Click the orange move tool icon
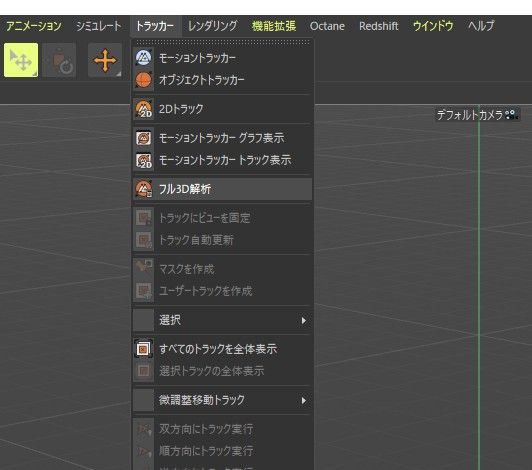 [105, 60]
